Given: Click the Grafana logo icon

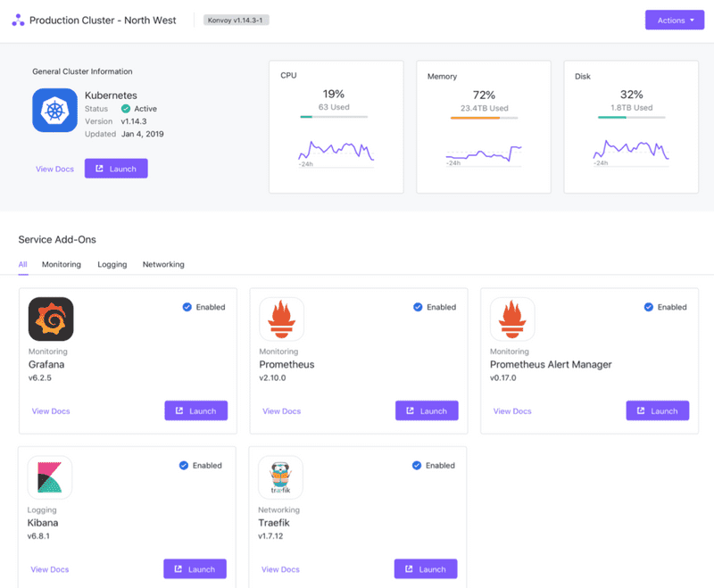Looking at the screenshot, I should pyautogui.click(x=51, y=319).
